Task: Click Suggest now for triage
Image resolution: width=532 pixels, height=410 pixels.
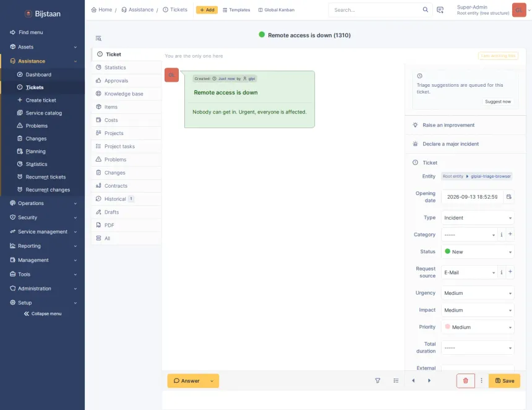Action: [x=498, y=102]
